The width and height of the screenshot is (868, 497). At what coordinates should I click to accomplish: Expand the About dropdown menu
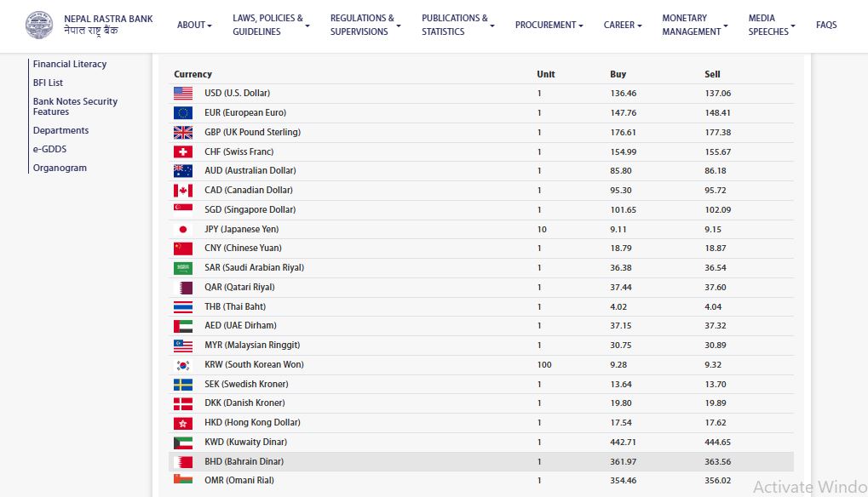coord(194,25)
